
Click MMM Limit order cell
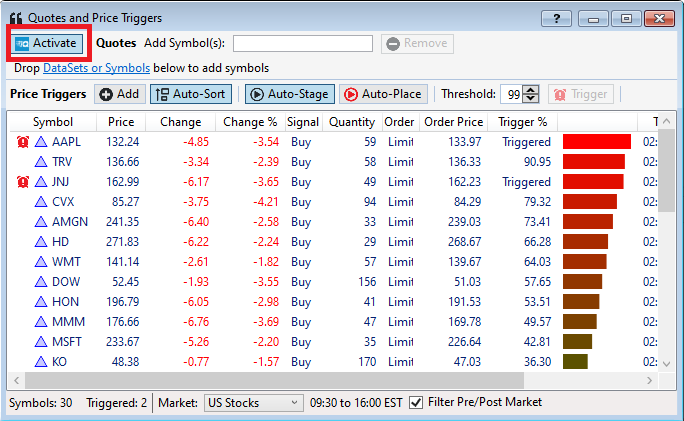pos(400,322)
